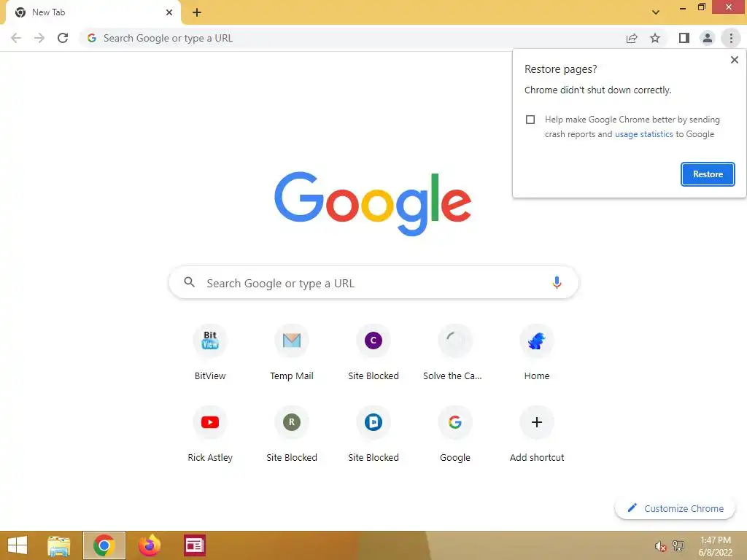Open Chrome's three-dot menu
The image size is (747, 560).
pyautogui.click(x=731, y=38)
